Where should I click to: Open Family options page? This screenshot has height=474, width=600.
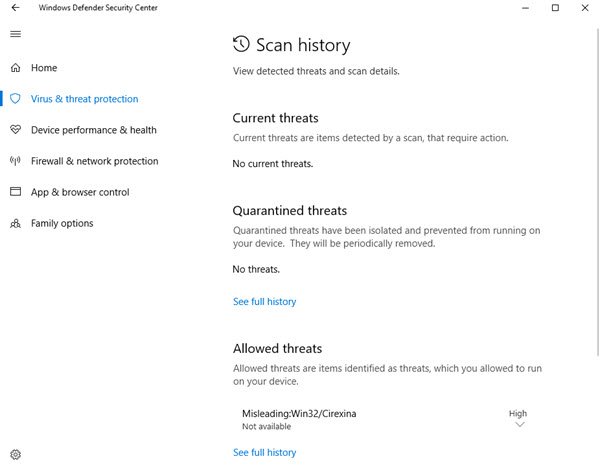[x=62, y=223]
